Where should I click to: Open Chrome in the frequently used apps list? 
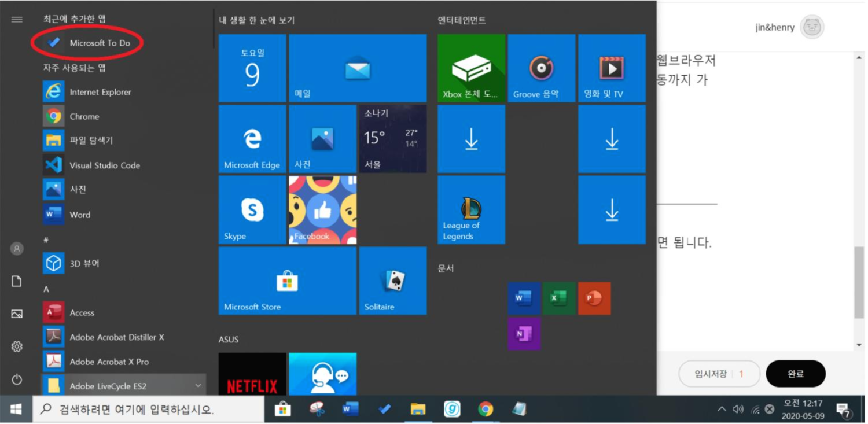pyautogui.click(x=123, y=116)
